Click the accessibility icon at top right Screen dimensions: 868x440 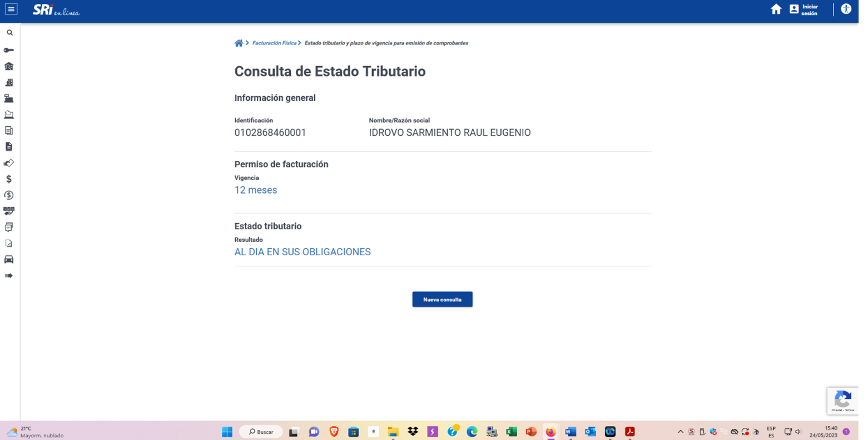click(x=846, y=9)
